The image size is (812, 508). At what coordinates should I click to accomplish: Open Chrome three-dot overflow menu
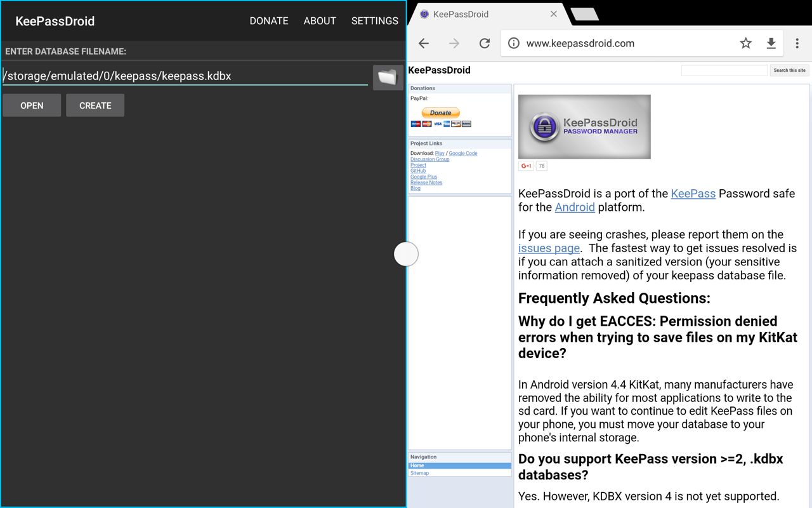pos(797,43)
